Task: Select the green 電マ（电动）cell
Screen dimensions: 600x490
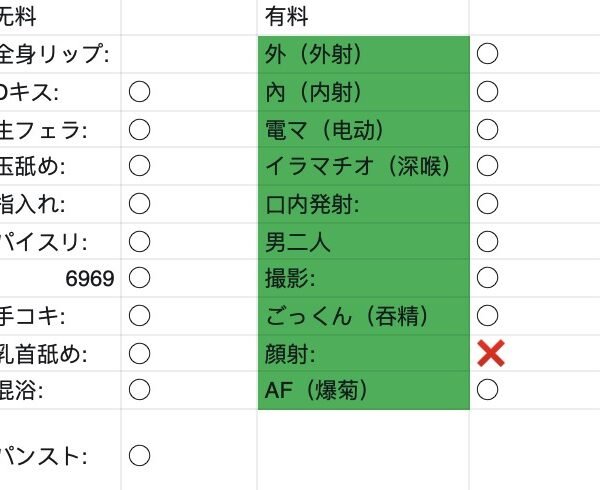Action: [x=362, y=129]
